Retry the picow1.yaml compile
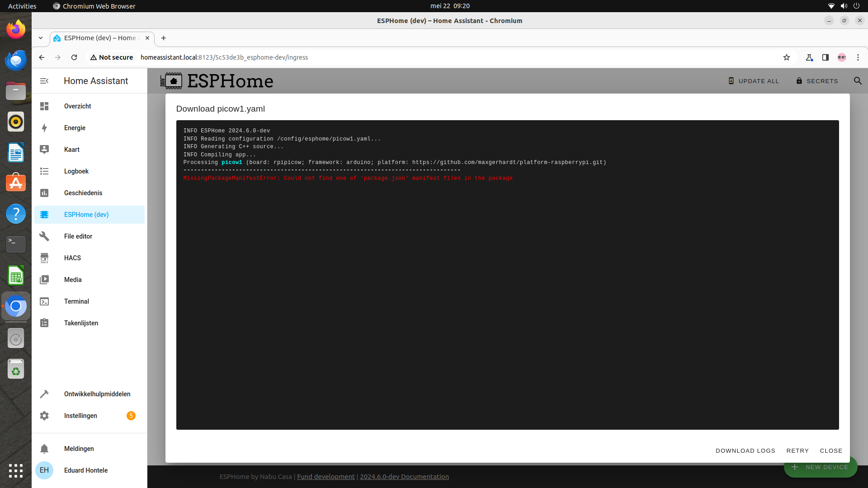This screenshot has height=488, width=868. (797, 451)
